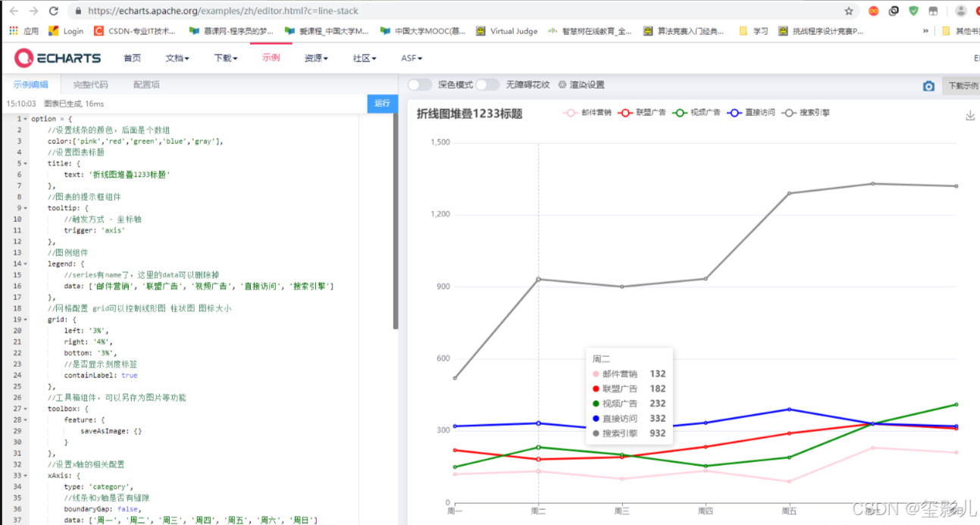Open the 文档 dropdown menu

click(x=177, y=58)
